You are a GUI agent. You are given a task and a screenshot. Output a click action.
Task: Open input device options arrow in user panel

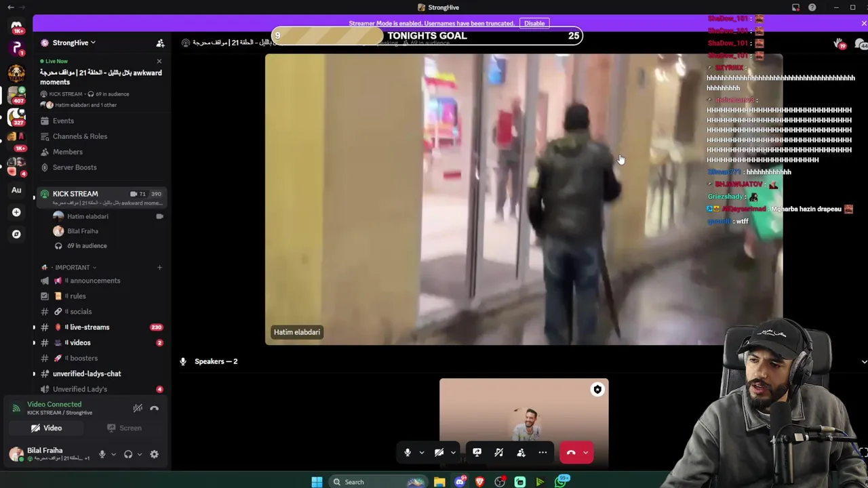tap(113, 455)
